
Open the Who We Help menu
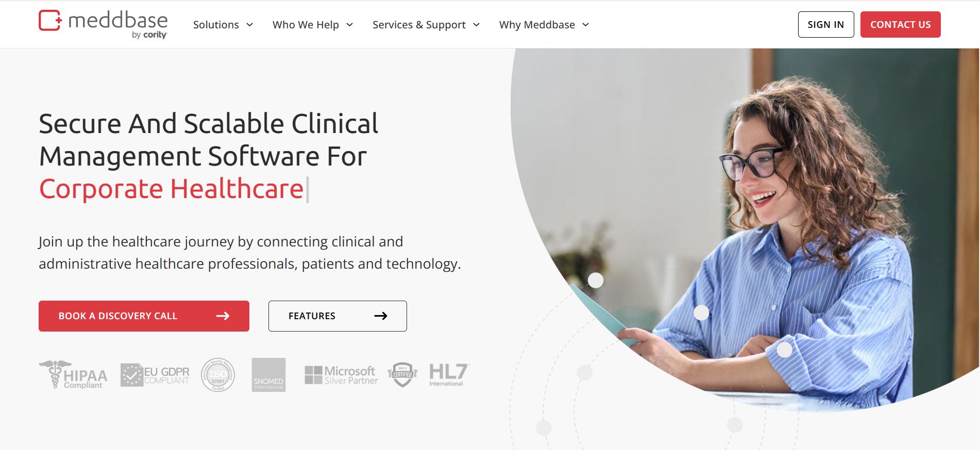[x=306, y=25]
